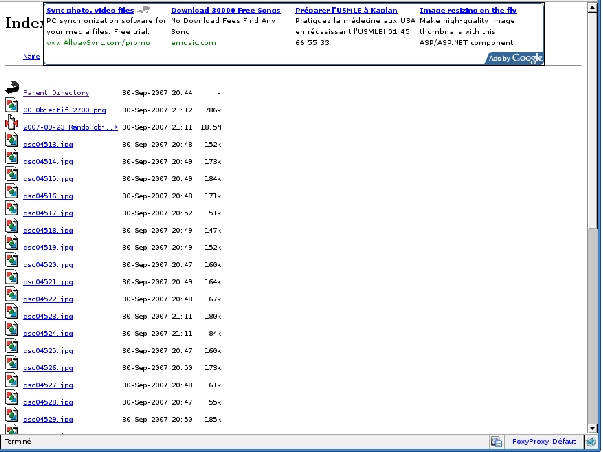The width and height of the screenshot is (603, 452).
Task: Open the dsc04518.jpg file link
Action: (x=48, y=230)
